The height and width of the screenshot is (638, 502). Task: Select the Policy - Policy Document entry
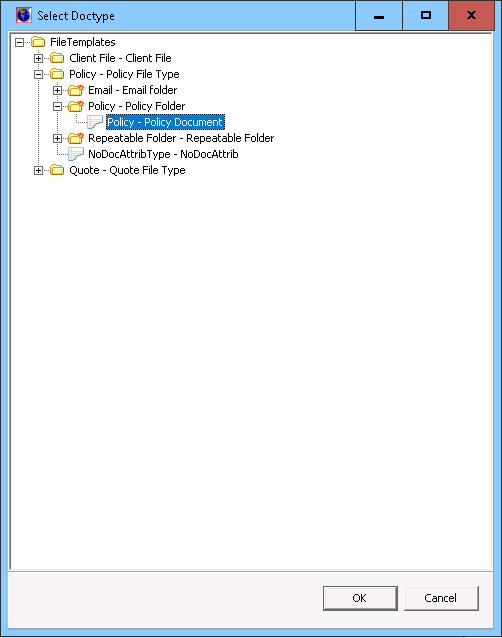tap(165, 122)
